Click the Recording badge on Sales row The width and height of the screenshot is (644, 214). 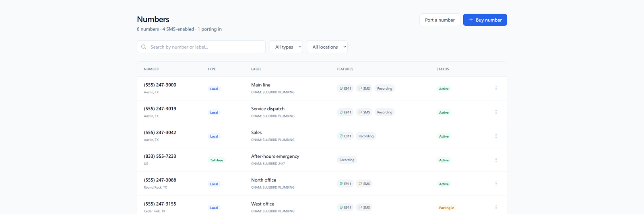pos(366,136)
